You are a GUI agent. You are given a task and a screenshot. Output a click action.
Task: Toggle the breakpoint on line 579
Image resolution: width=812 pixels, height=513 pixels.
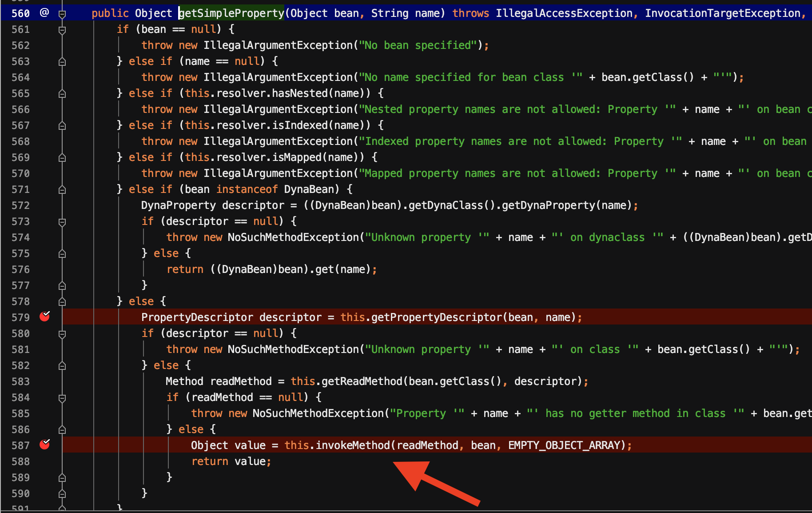tap(44, 317)
